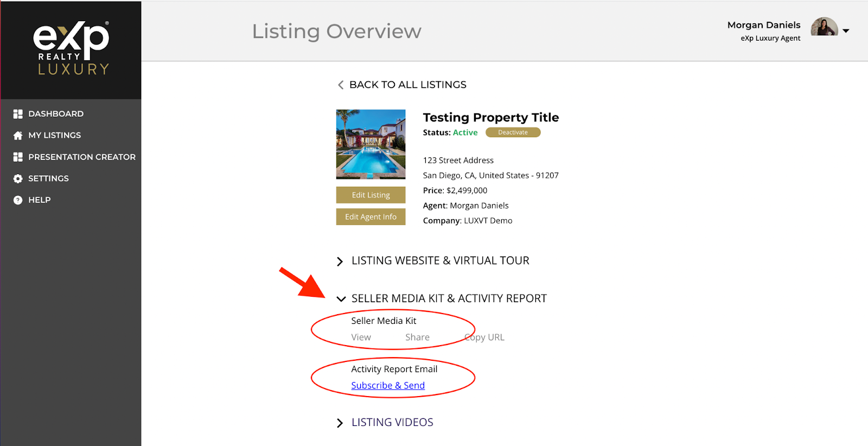The image size is (868, 446).
Task: Click the Presentation Creator sidebar icon
Action: [18, 157]
